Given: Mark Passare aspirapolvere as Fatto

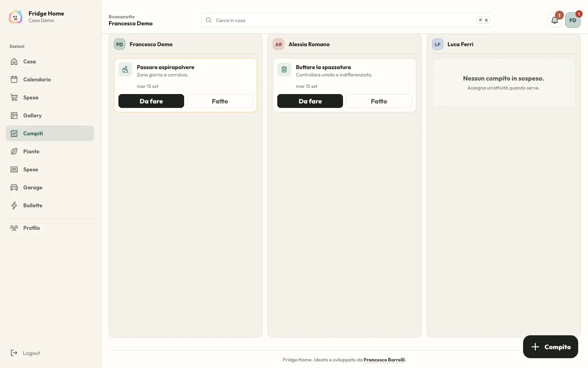Looking at the screenshot, I should [220, 101].
